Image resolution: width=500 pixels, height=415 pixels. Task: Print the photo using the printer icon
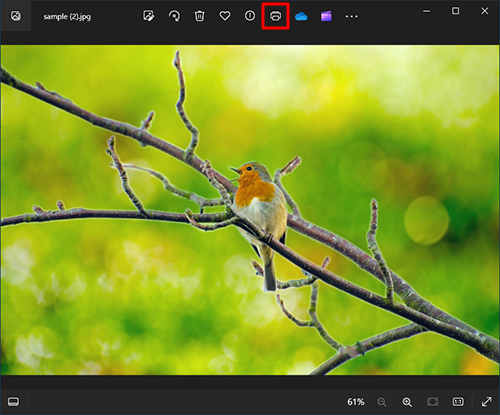(275, 16)
